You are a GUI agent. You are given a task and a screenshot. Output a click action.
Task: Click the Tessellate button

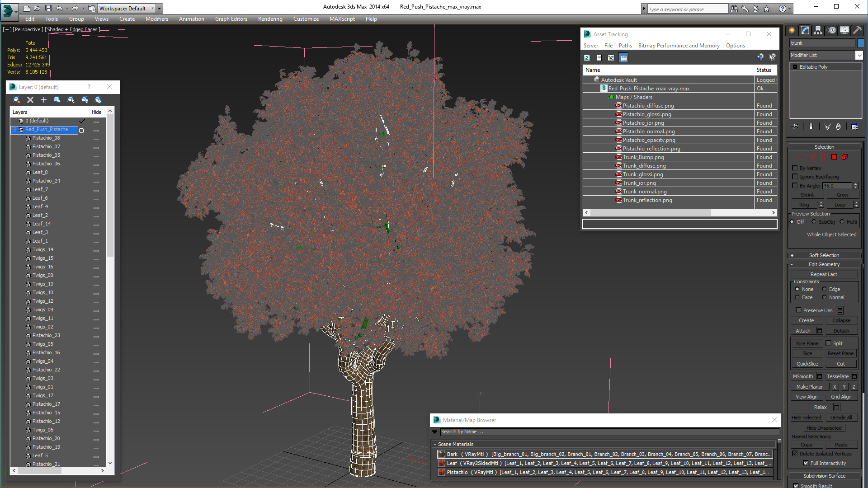pyautogui.click(x=838, y=377)
